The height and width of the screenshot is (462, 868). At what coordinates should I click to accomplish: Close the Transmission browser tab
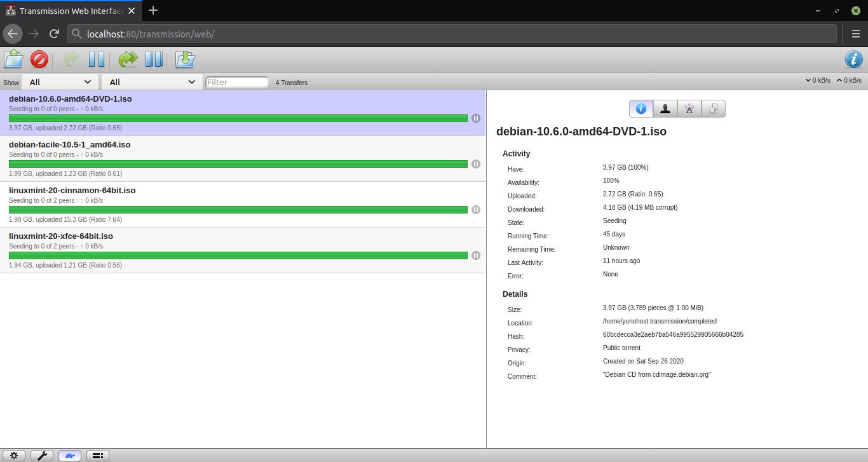pyautogui.click(x=132, y=11)
